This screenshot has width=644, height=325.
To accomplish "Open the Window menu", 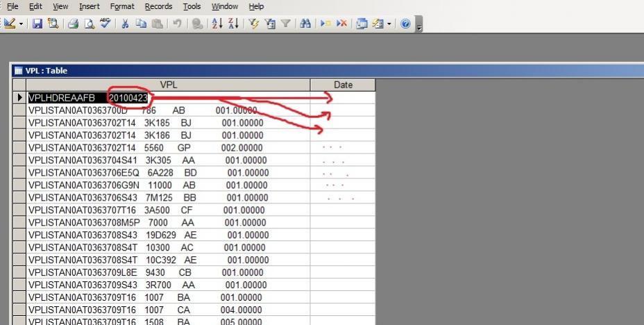I will tap(225, 6).
